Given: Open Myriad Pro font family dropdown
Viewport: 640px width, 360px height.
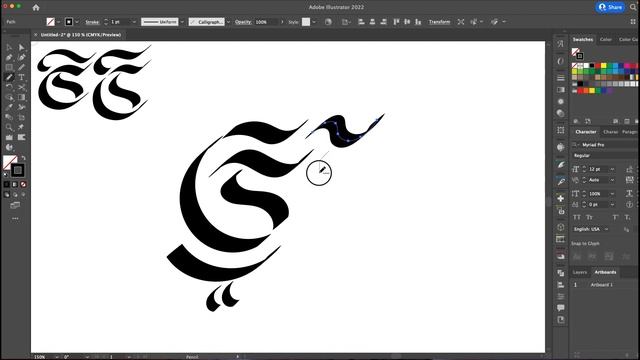Looking at the screenshot, I should pos(604,145).
